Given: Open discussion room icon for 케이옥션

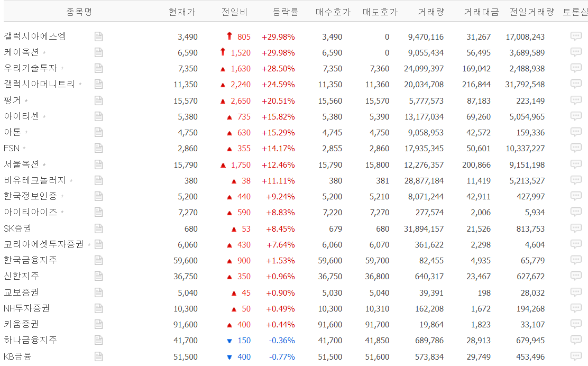Looking at the screenshot, I should pos(576,52).
